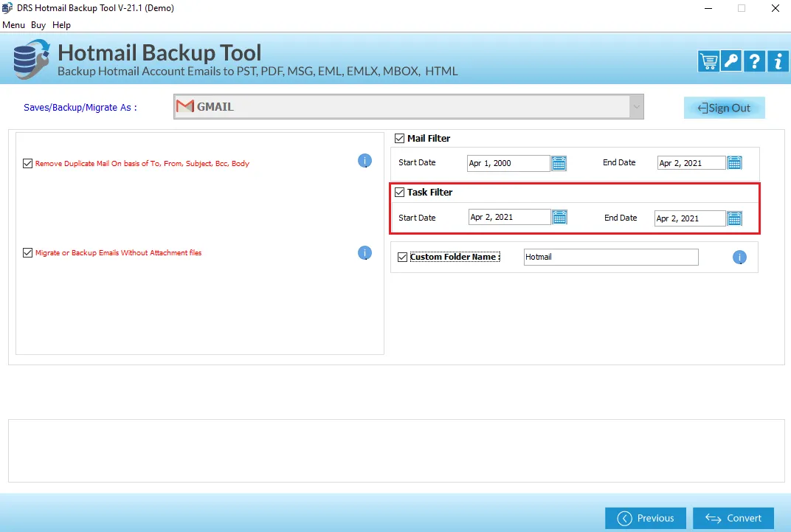
Task: Close the application window
Action: click(776, 8)
